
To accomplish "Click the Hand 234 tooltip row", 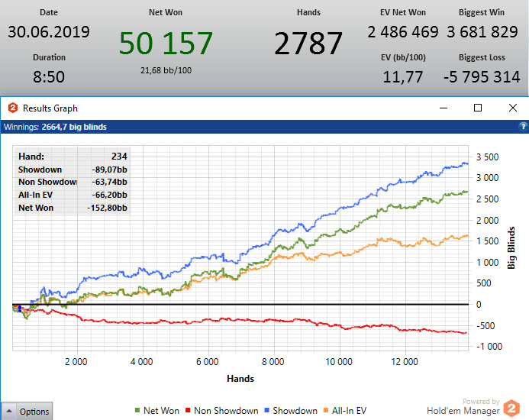I will pyautogui.click(x=73, y=157).
